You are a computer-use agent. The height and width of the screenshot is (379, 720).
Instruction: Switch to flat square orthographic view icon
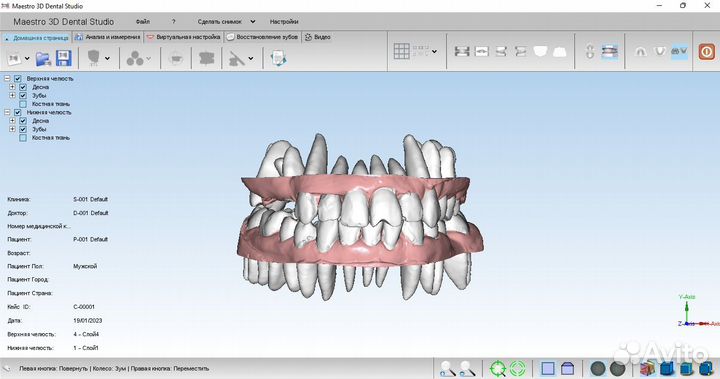[x=548, y=368]
